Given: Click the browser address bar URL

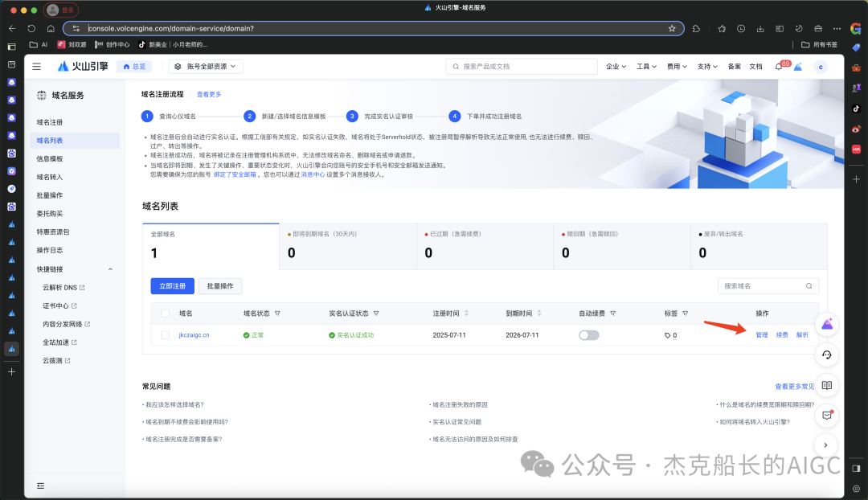Looking at the screenshot, I should [170, 28].
